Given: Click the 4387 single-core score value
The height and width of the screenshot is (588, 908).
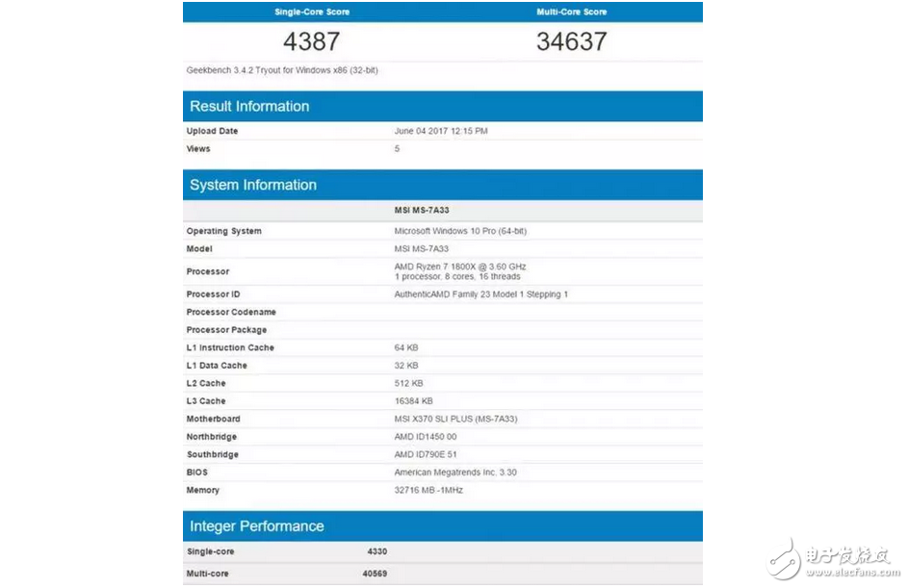Looking at the screenshot, I should tap(310, 41).
